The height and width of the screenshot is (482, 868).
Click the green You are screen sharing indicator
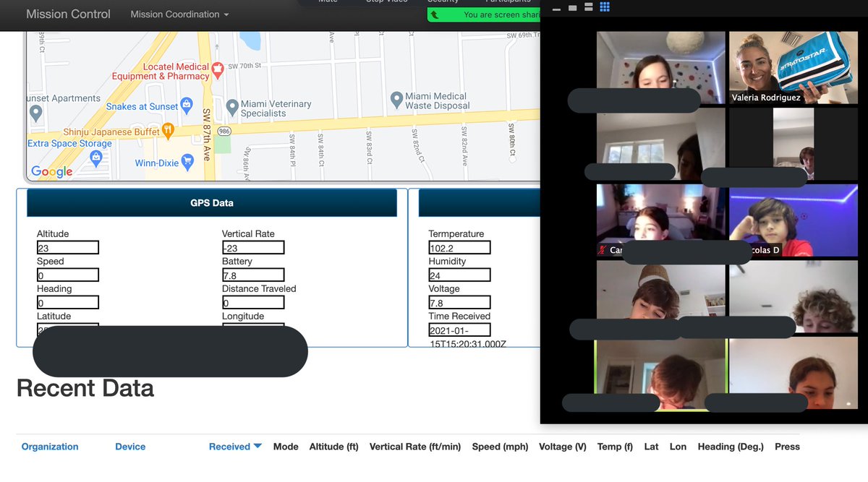(x=483, y=14)
